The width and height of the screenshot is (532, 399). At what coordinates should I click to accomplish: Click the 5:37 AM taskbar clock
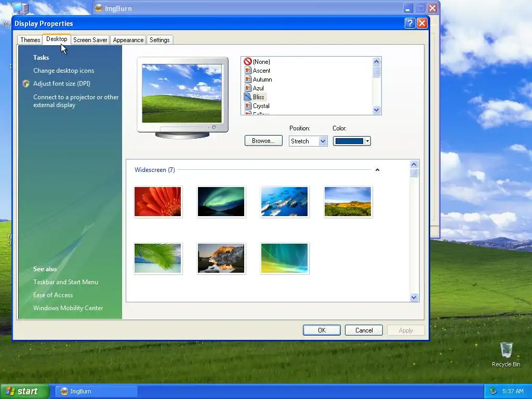(x=513, y=391)
